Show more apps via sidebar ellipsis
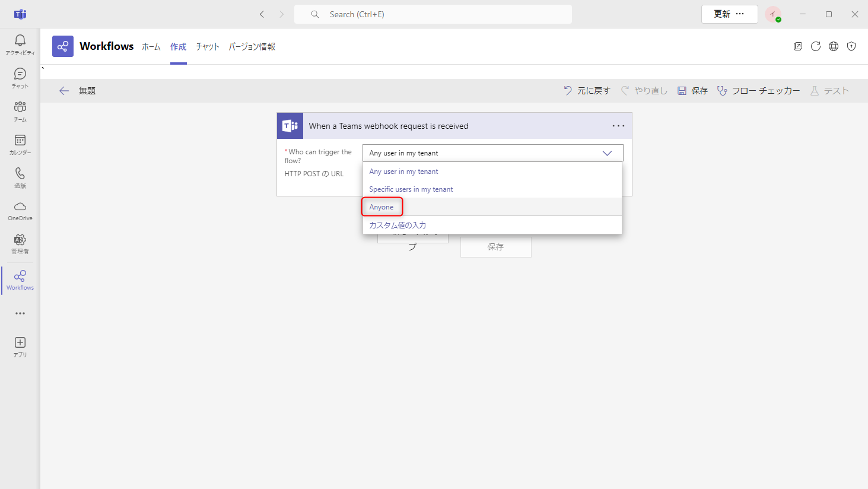 point(20,313)
